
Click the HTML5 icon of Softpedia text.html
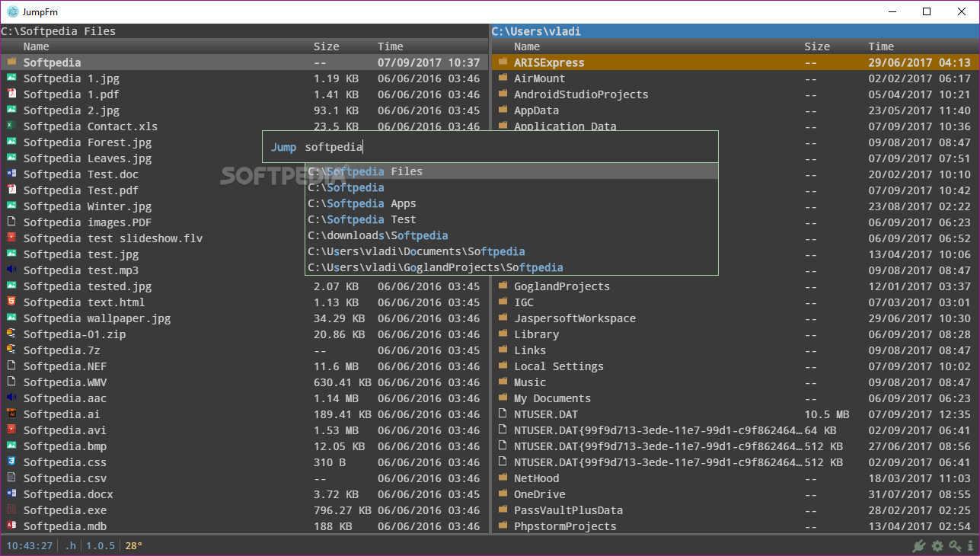pos(11,302)
